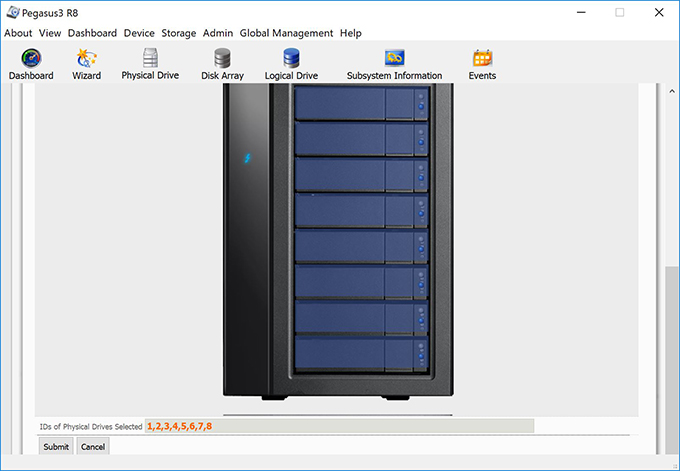Screen dimensions: 680x471
Task: Click the vertical scrollbar up arrow
Action: point(672,91)
